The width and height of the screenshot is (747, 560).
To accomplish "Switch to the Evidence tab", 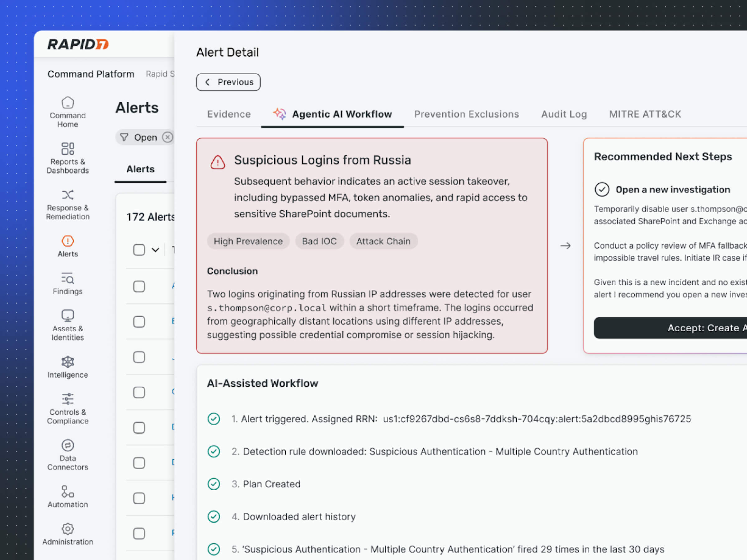I will coord(229,114).
